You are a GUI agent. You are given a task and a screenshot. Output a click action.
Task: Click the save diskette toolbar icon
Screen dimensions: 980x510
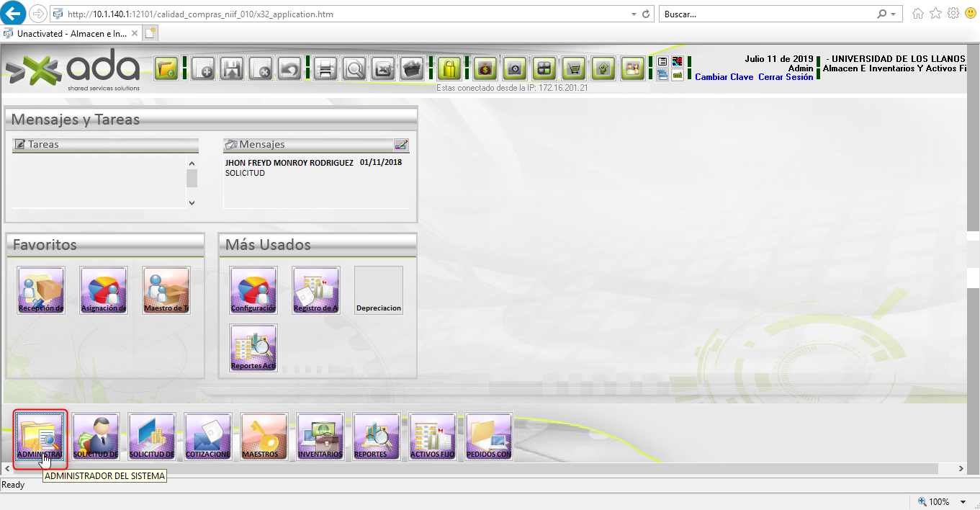(x=232, y=69)
